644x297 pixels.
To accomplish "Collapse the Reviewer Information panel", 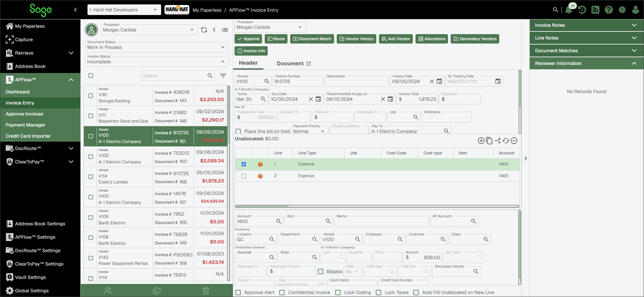I will [586, 63].
